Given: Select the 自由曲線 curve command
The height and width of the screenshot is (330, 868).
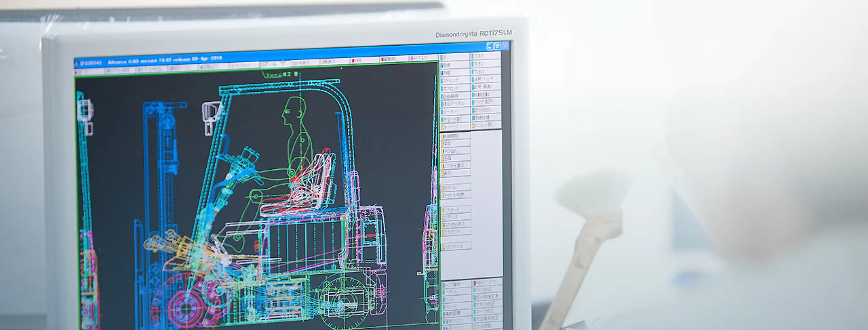Looking at the screenshot, I should [455, 96].
